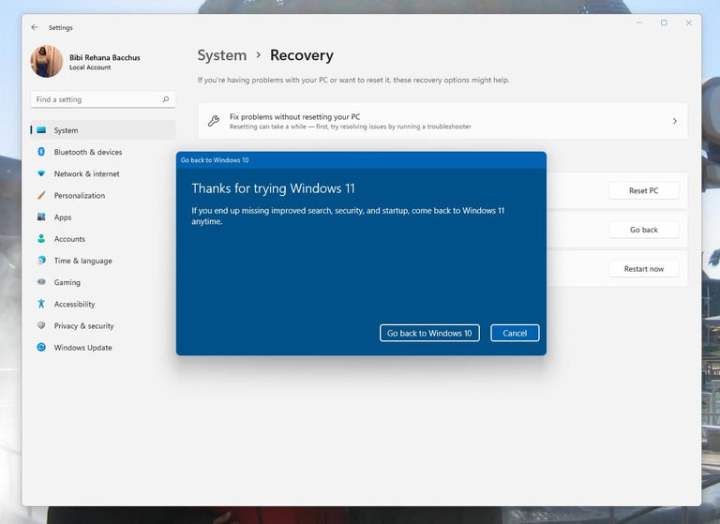Confirm Go back to Windows 10
Viewport: 720px width, 524px height.
point(429,333)
